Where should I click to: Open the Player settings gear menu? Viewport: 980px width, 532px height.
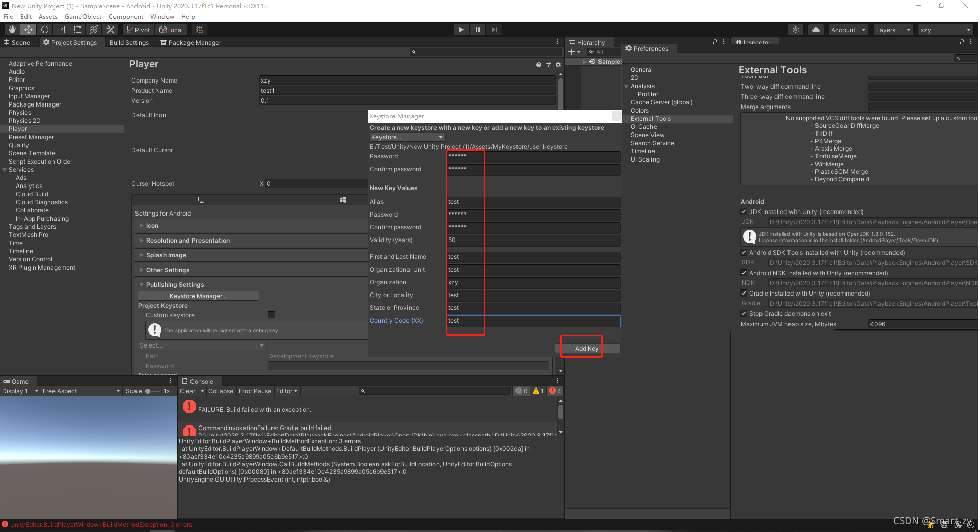(558, 65)
